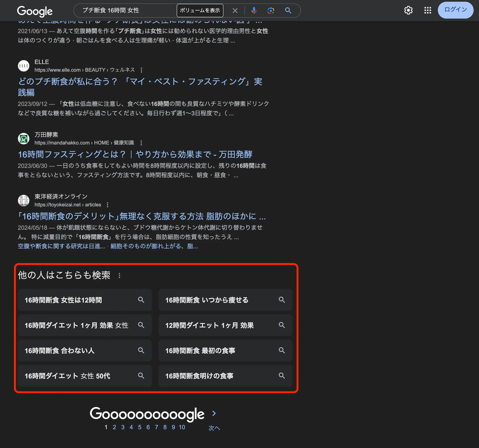479x448 pixels.
Task: Click the https://toyokeizai.net breadcrumb URL
Action: tap(57, 205)
